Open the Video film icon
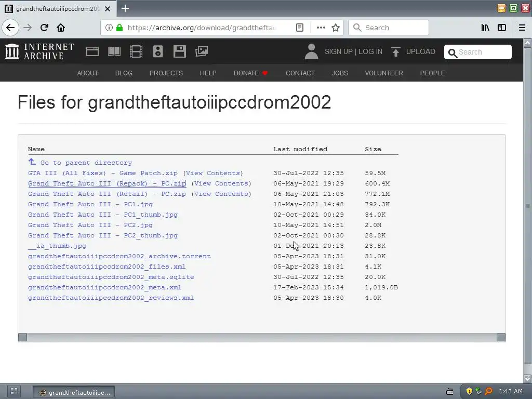 (136, 51)
